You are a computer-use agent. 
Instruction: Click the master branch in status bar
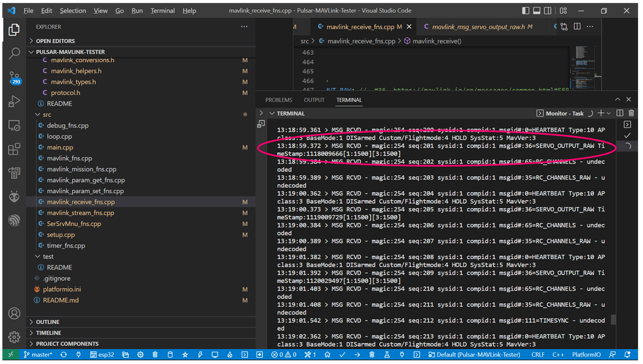(x=38, y=355)
